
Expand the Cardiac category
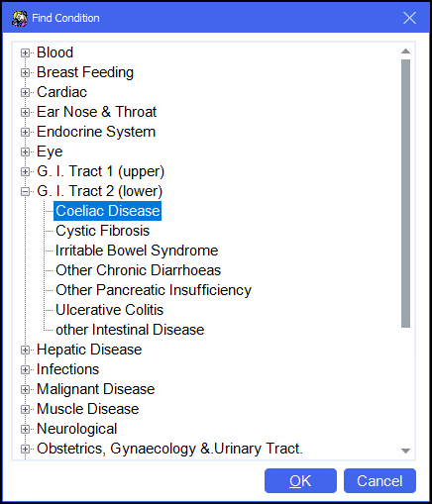pyautogui.click(x=25, y=92)
